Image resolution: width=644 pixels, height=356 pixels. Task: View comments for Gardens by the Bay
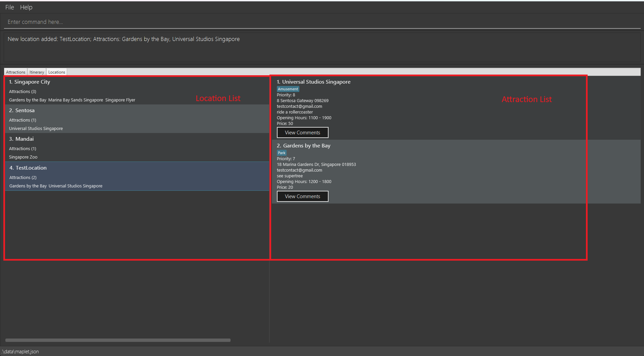[x=302, y=196]
